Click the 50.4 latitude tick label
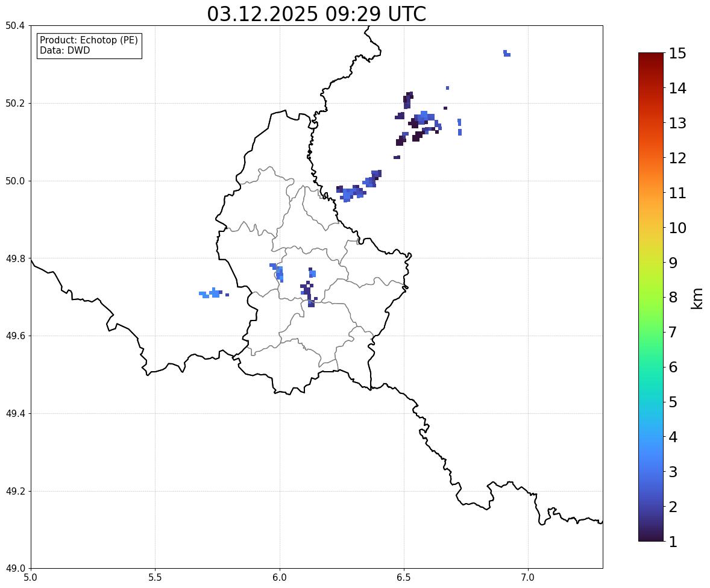This screenshot has width=710, height=588. (14, 26)
